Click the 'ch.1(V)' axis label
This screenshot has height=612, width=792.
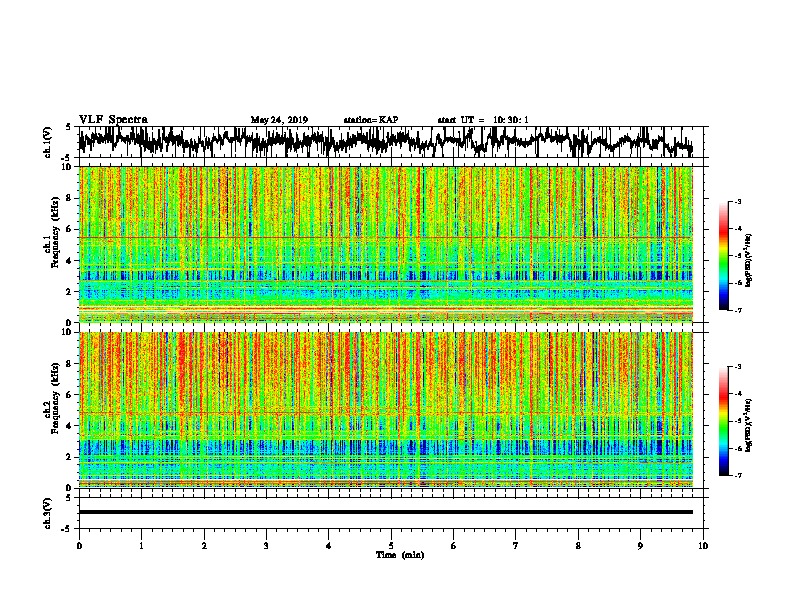(x=48, y=142)
